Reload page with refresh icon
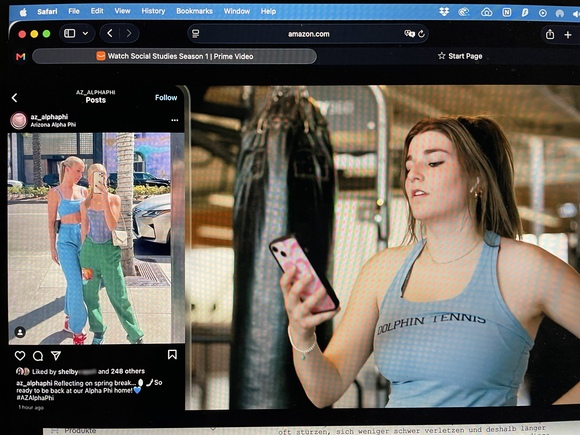580x435 pixels. click(x=421, y=34)
